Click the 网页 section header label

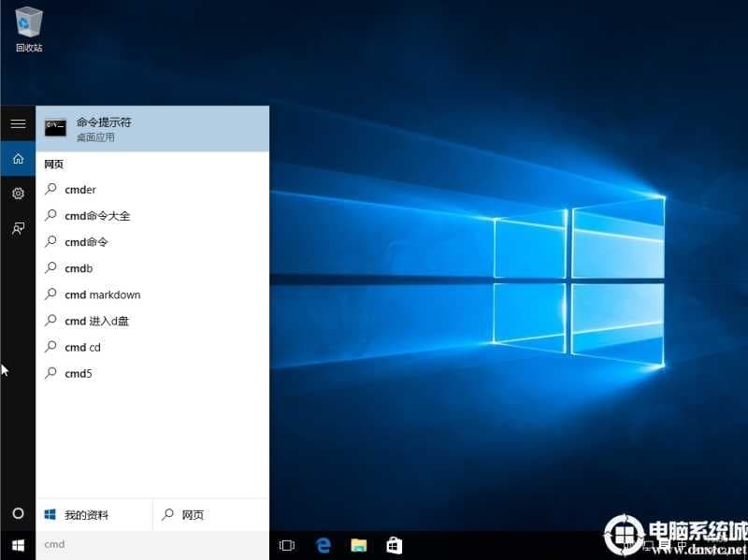coord(53,164)
